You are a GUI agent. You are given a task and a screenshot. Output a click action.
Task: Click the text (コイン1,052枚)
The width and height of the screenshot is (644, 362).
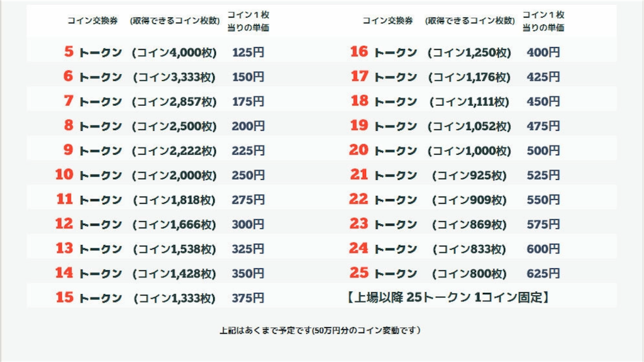click(x=469, y=126)
